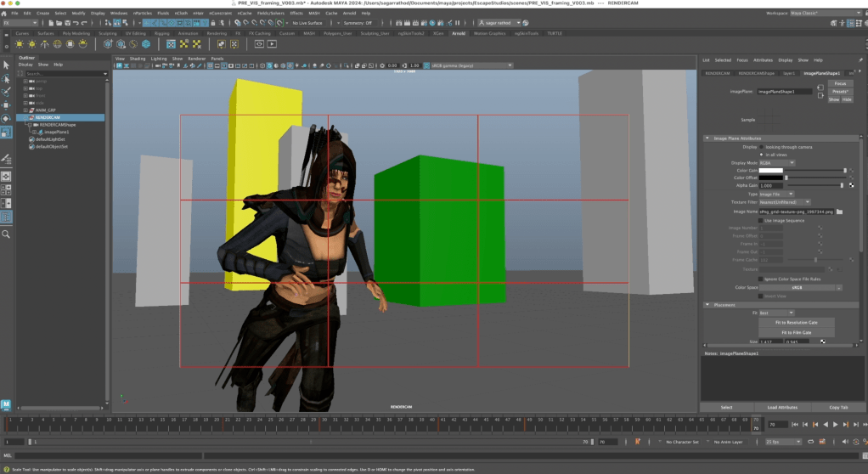Viewport: 868px width, 474px height.
Task: Toggle Ignore Color Space File Rules
Action: (762, 279)
